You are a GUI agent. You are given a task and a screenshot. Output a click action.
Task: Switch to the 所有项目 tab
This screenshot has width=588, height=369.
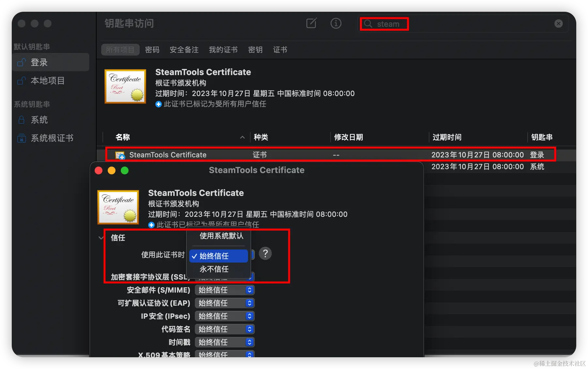point(120,50)
